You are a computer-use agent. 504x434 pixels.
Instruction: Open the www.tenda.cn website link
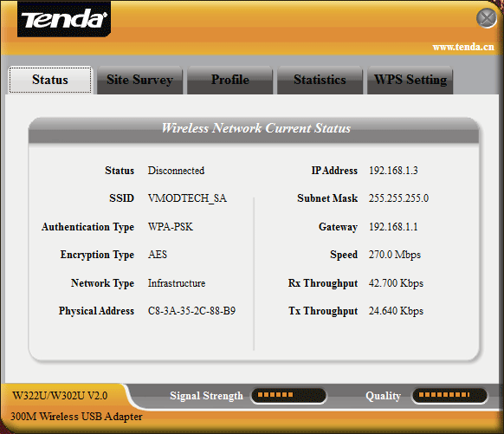point(463,47)
